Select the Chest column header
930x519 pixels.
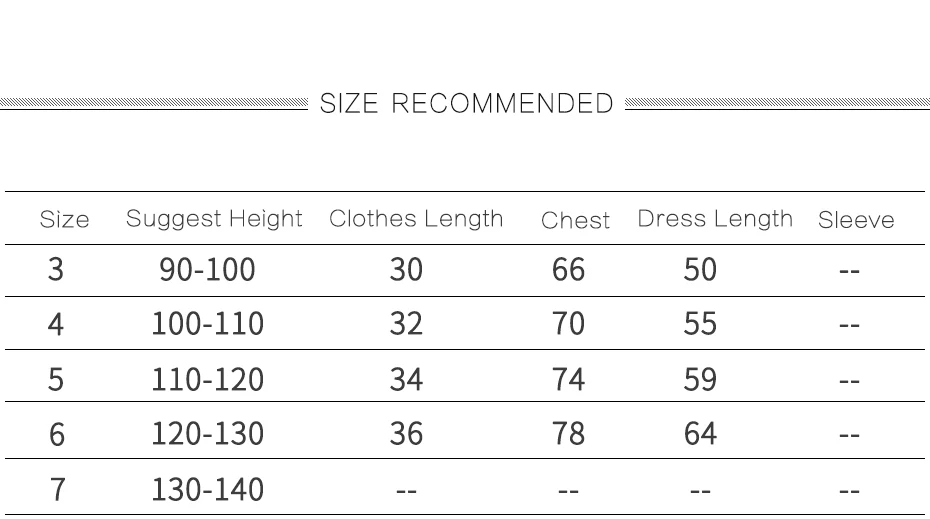coord(575,221)
